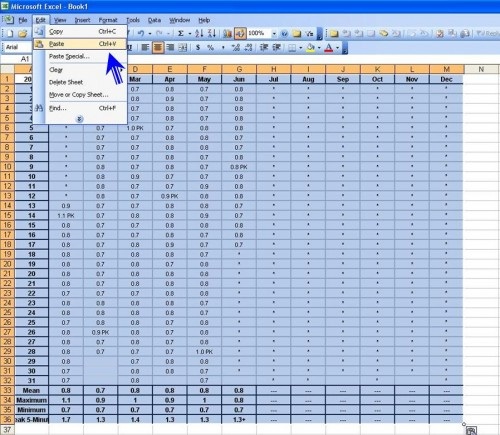Apply Percent style icon
The height and width of the screenshot is (435, 500).
(x=210, y=48)
